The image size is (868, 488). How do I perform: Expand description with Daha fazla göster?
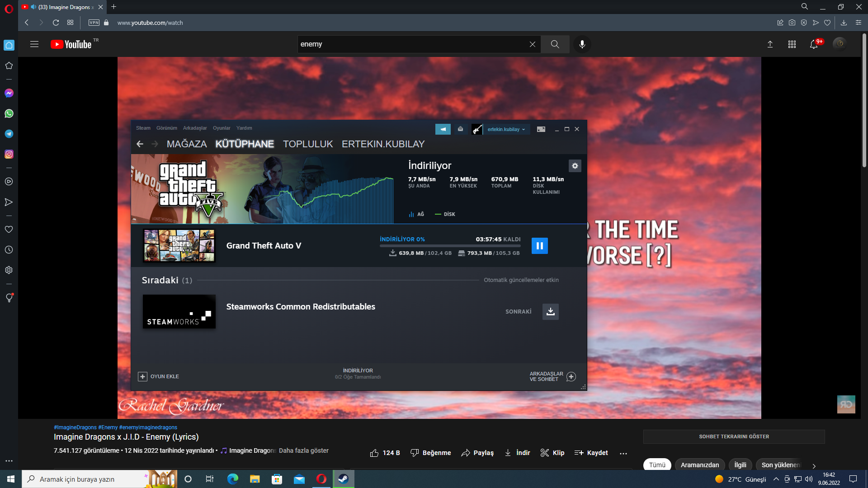pos(303,450)
